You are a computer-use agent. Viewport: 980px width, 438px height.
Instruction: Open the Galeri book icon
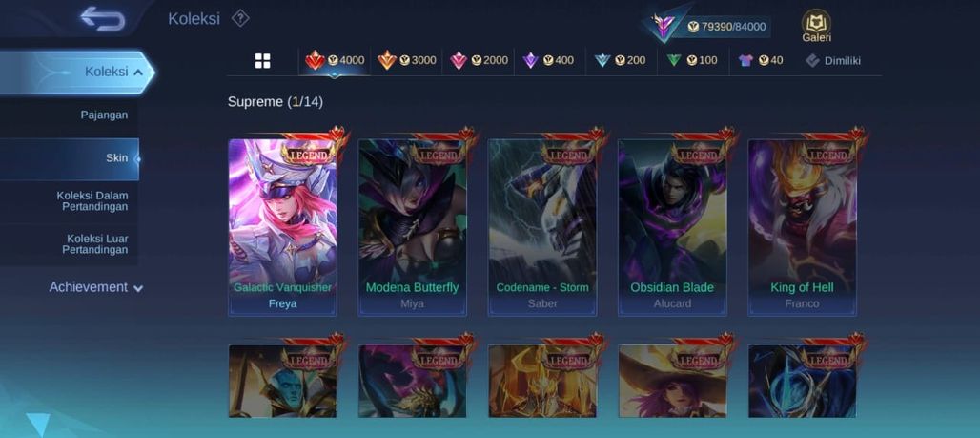coord(816,26)
